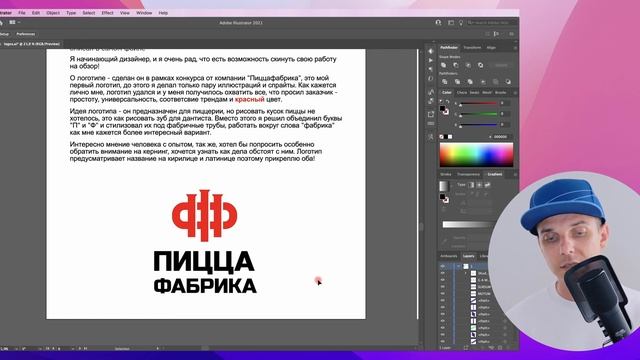Viewport: 640px width, 360px height.
Task: Reset to default fill and stroke
Action: pos(441,102)
